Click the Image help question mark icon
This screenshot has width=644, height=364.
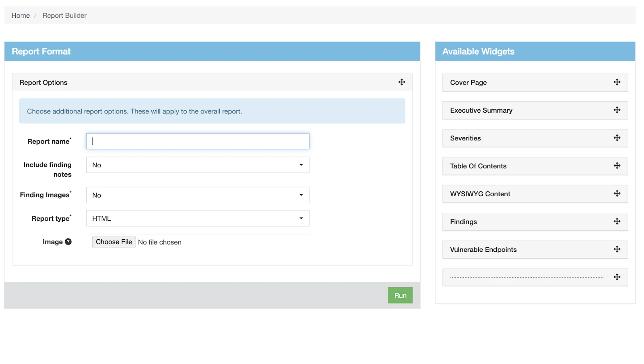click(x=68, y=242)
